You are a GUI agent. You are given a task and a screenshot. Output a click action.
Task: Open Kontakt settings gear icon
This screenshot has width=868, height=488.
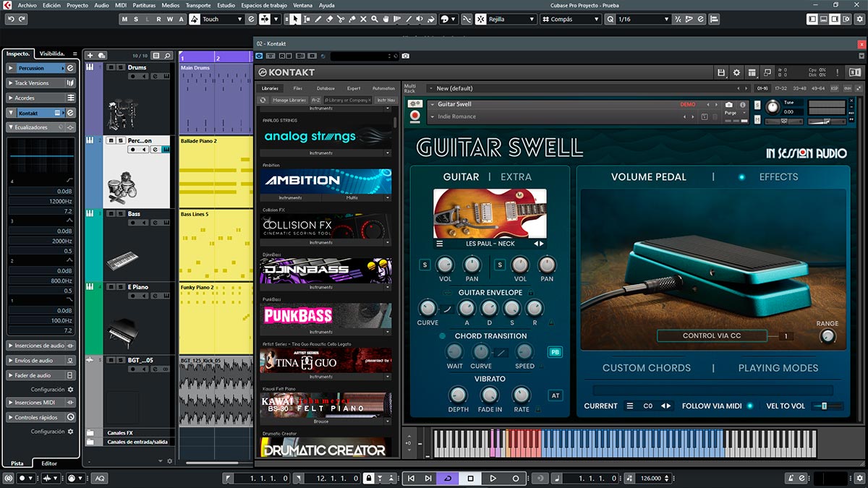[x=736, y=72]
